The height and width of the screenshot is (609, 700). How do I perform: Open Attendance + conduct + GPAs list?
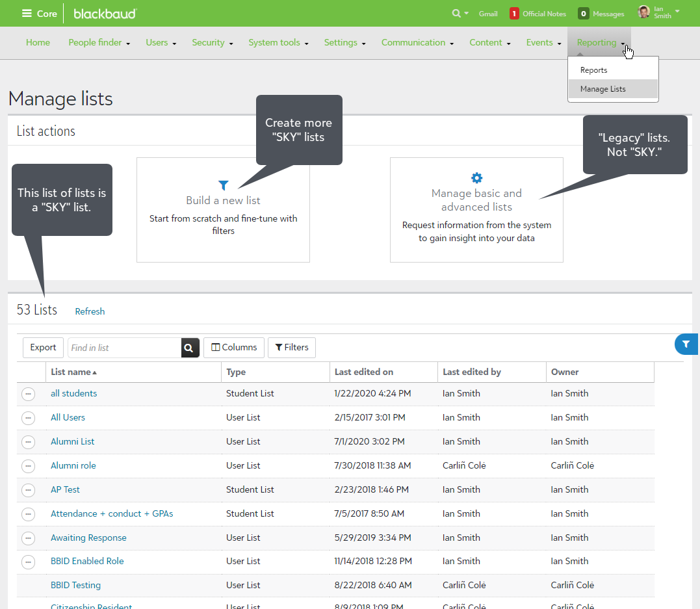click(112, 514)
